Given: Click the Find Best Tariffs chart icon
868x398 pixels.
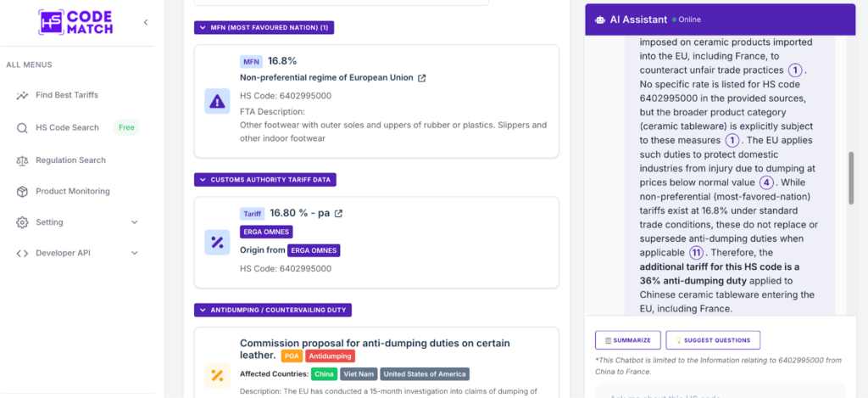Looking at the screenshot, I should (x=23, y=95).
